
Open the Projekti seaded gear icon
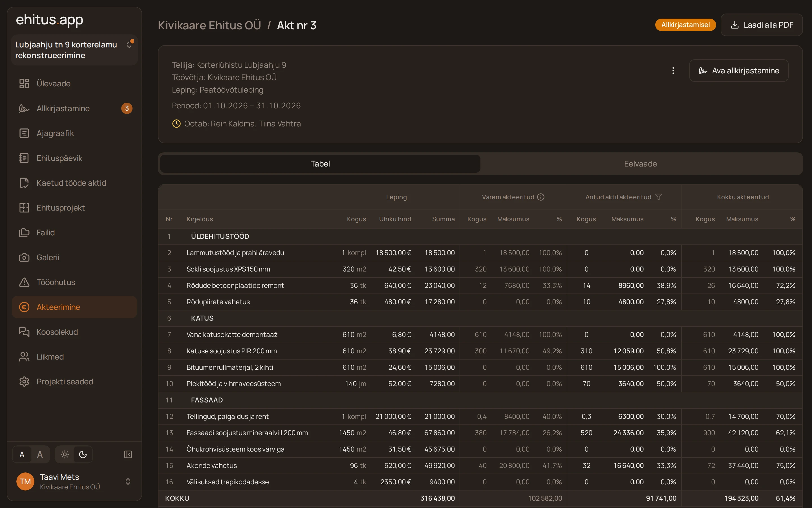pyautogui.click(x=24, y=382)
